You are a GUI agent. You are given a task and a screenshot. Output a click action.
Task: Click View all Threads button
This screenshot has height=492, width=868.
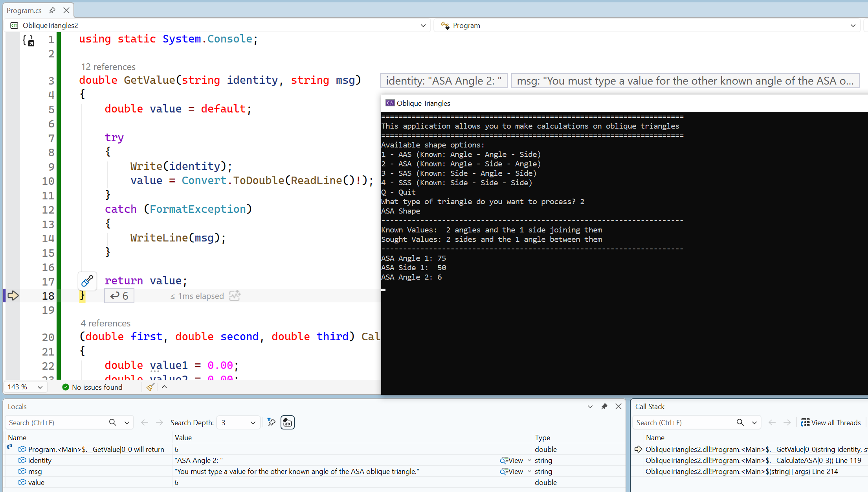click(x=831, y=422)
